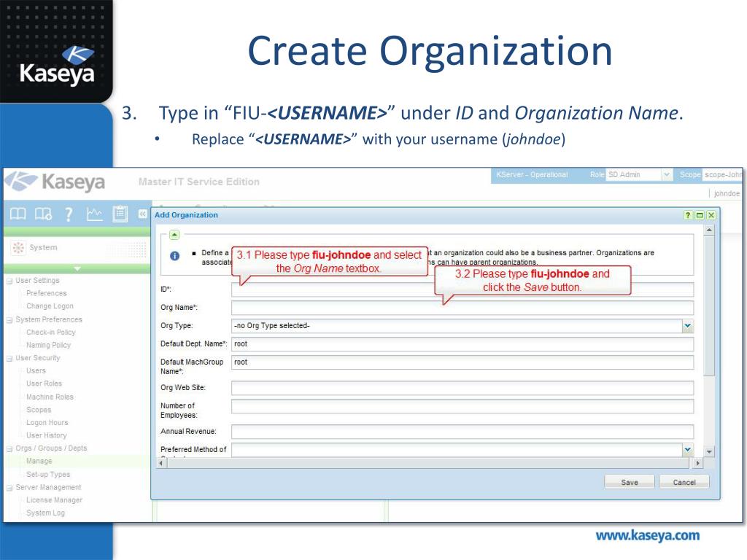
Task: Open User History in sidebar
Action: click(46, 436)
